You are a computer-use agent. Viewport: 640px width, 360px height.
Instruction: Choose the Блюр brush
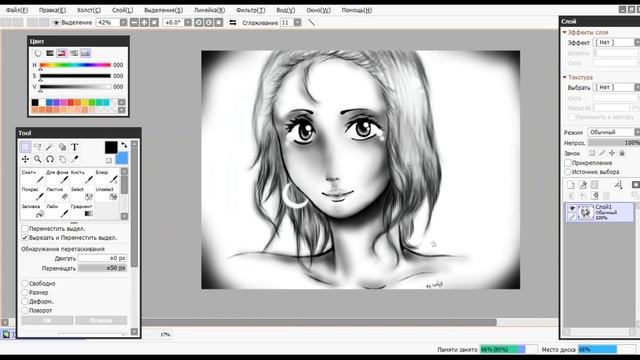[107, 177]
